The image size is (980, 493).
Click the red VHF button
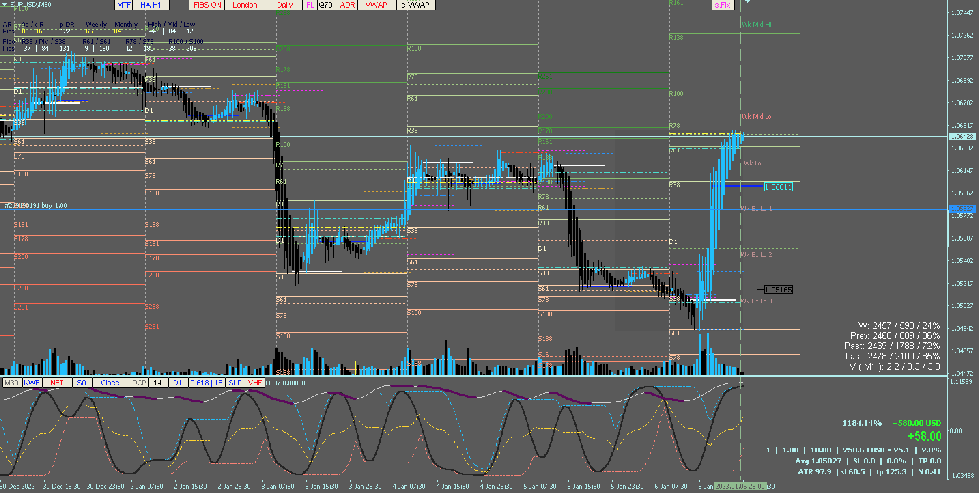coord(255,383)
